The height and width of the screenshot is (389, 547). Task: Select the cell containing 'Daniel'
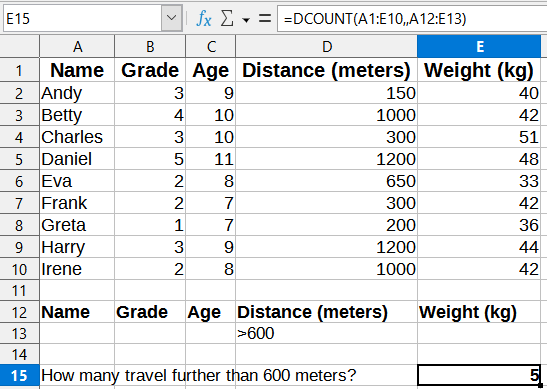tap(77, 159)
